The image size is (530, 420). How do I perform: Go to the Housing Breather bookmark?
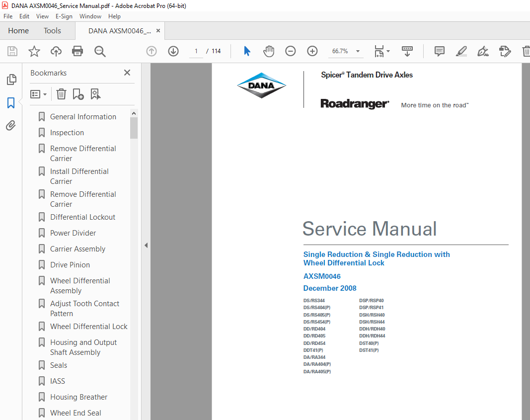click(78, 397)
